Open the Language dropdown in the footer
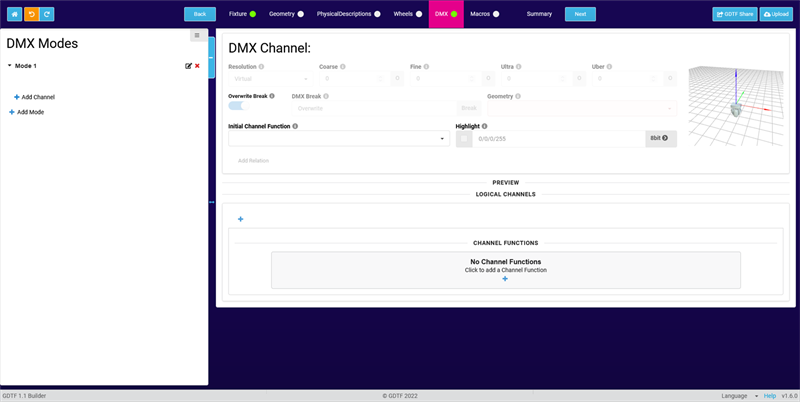The height and width of the screenshot is (402, 800). [738, 396]
